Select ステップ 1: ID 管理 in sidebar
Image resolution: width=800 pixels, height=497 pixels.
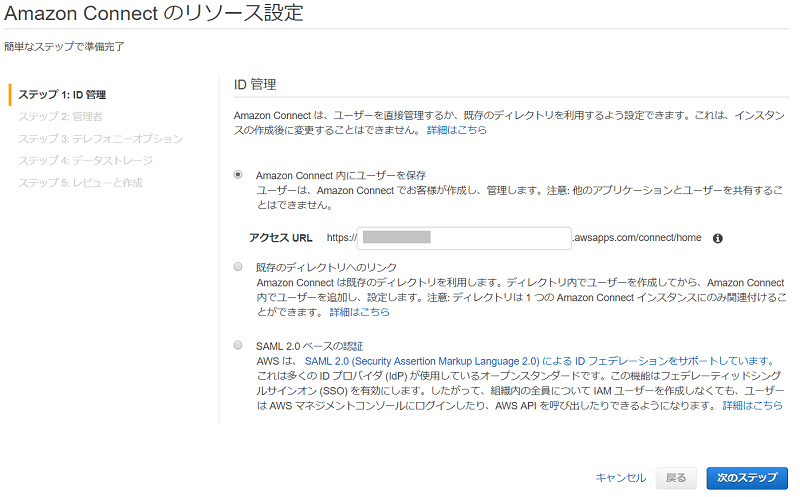(62, 94)
